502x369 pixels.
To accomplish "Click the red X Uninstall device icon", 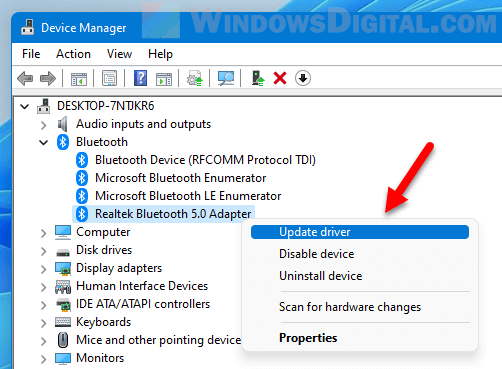I will (280, 78).
